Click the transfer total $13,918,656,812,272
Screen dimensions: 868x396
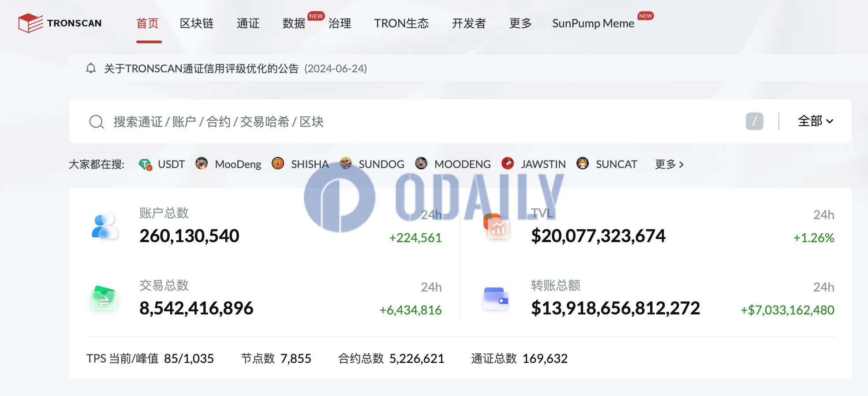click(615, 308)
